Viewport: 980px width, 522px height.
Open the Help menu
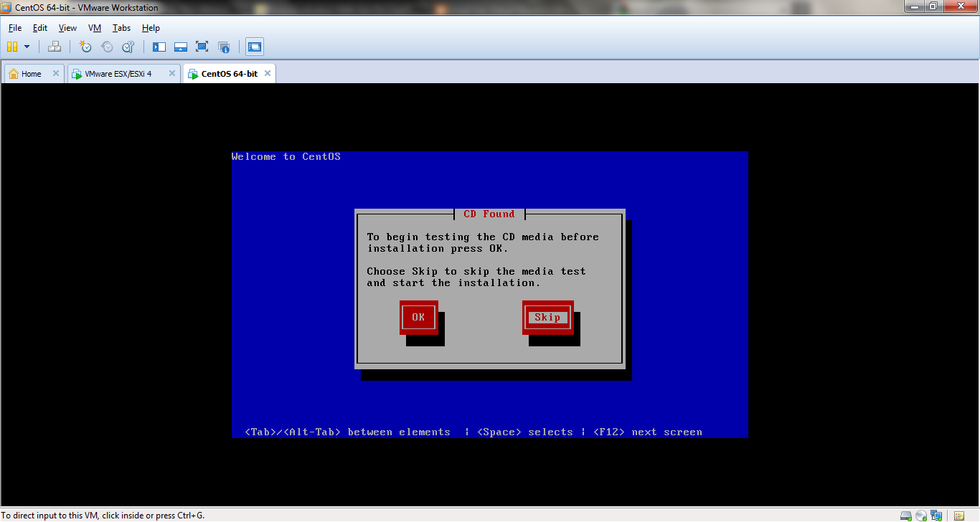151,28
